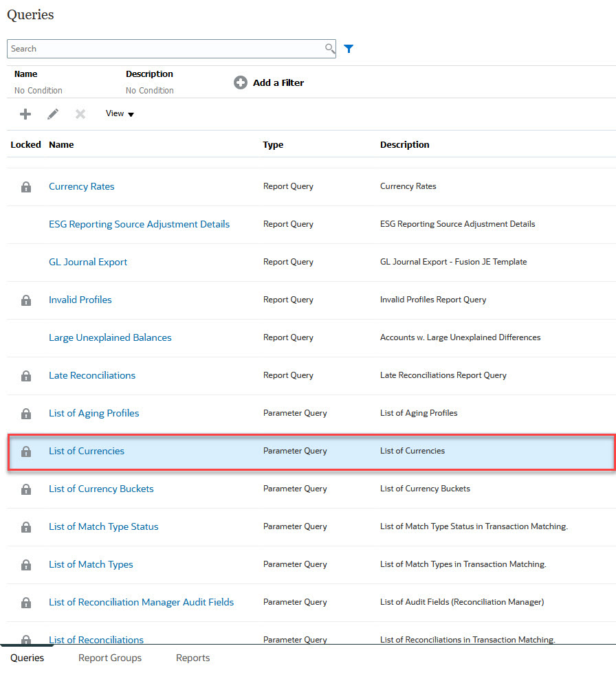Viewport: 616px width, 679px height.
Task: Switch to the Report Groups tab
Action: 110,658
